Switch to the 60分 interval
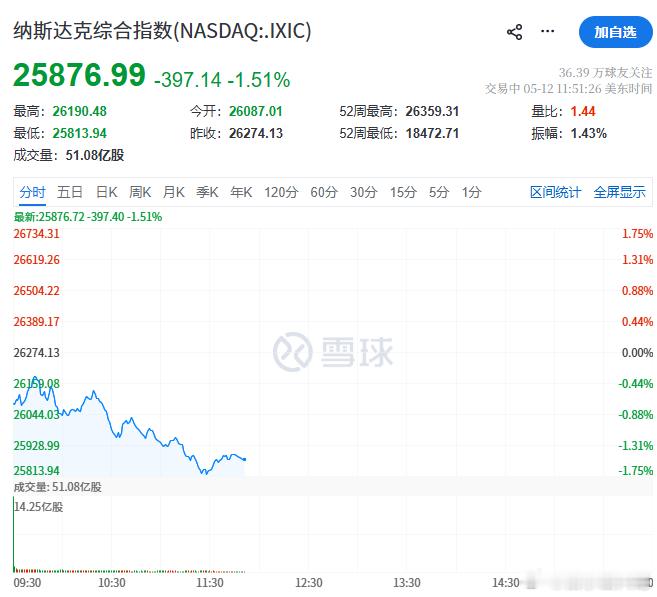657x597 pixels. tap(324, 192)
